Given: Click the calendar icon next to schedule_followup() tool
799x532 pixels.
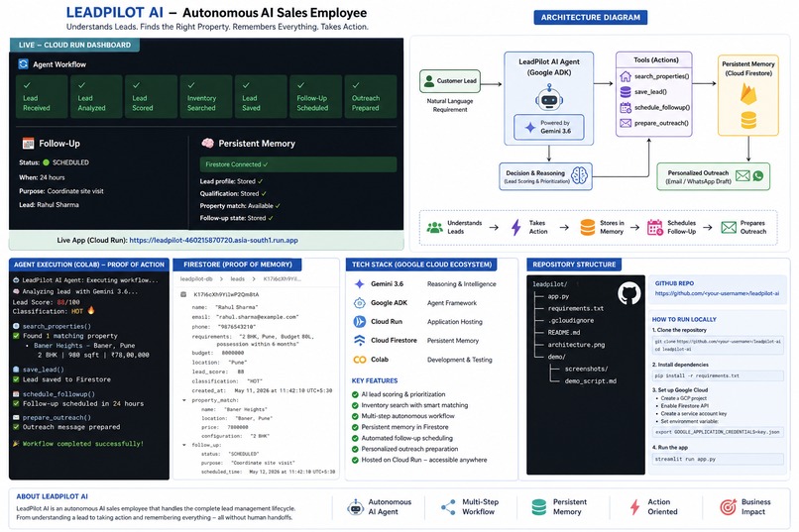Looking at the screenshot, I should tap(626, 107).
